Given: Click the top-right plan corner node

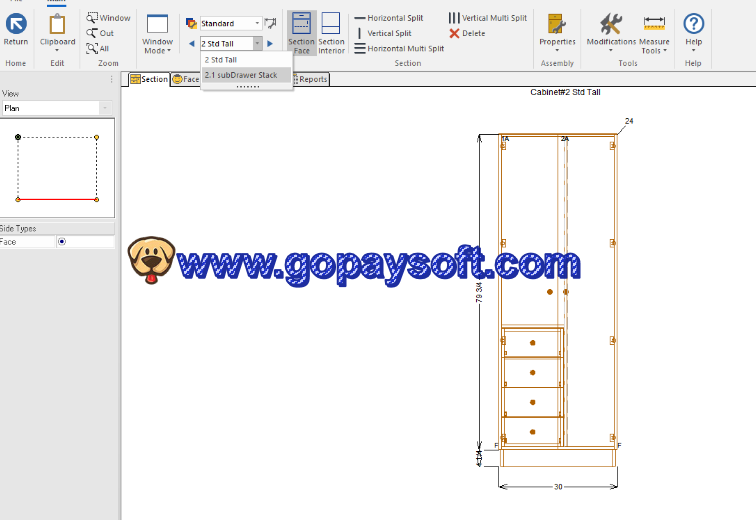Looking at the screenshot, I should (96, 137).
